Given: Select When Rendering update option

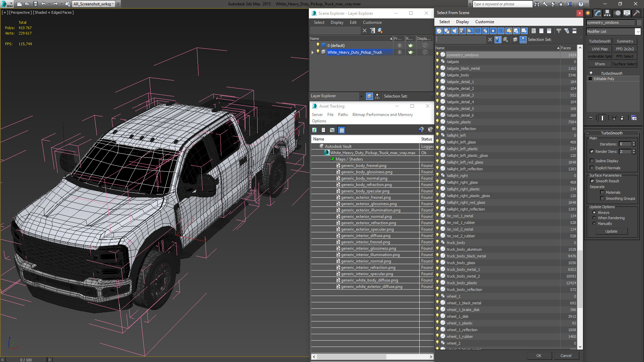Looking at the screenshot, I should (x=594, y=218).
